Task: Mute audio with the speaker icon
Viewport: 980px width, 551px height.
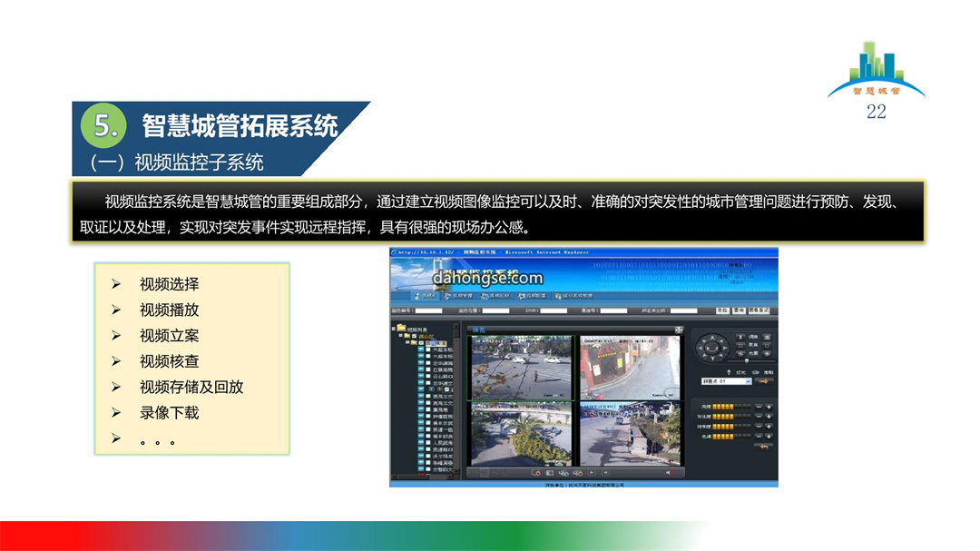Action: 670,473
